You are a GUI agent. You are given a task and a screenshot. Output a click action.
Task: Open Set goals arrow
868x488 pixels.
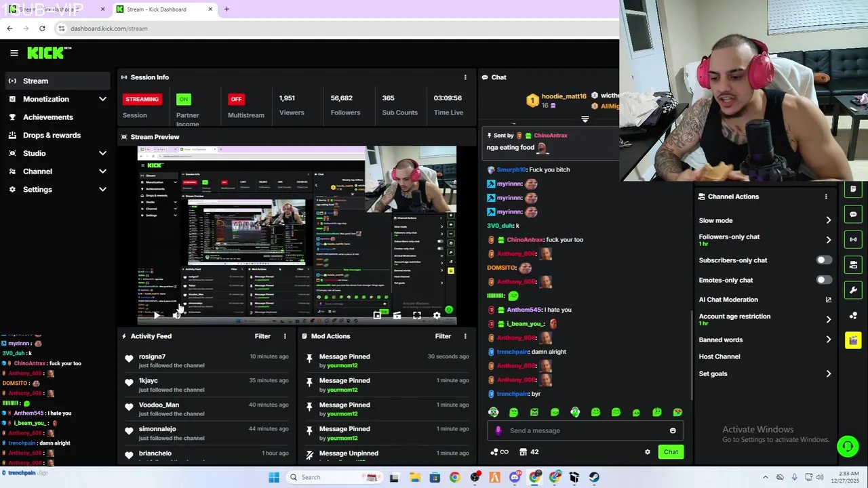point(828,373)
